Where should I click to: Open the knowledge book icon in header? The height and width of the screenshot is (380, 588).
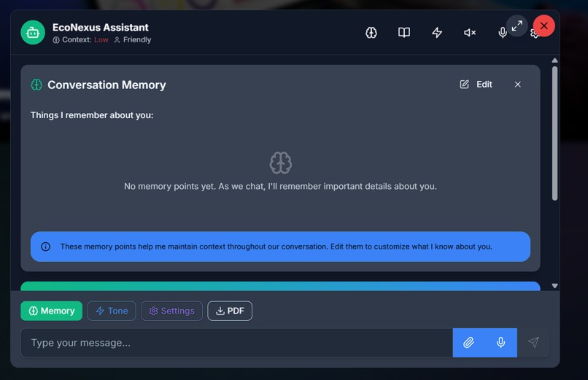pos(404,33)
